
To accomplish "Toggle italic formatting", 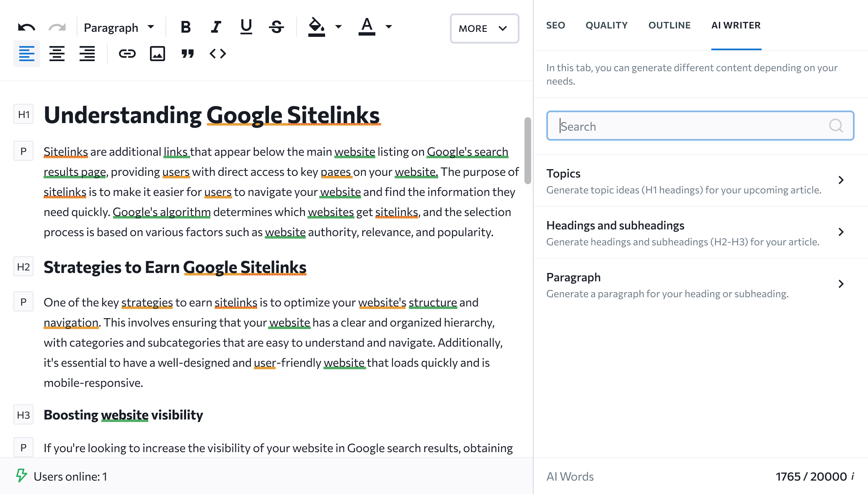I will pos(215,27).
